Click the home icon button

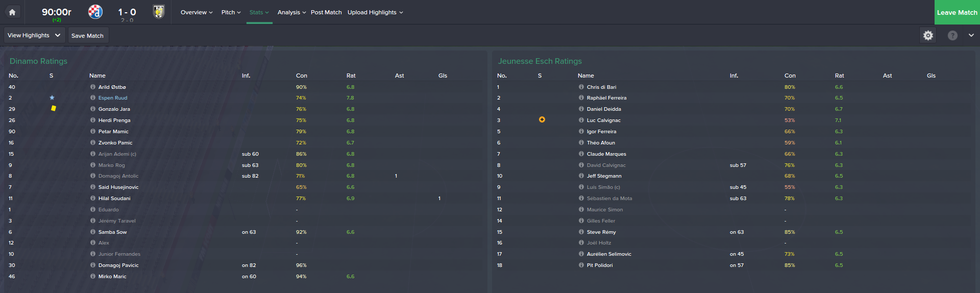(x=12, y=12)
